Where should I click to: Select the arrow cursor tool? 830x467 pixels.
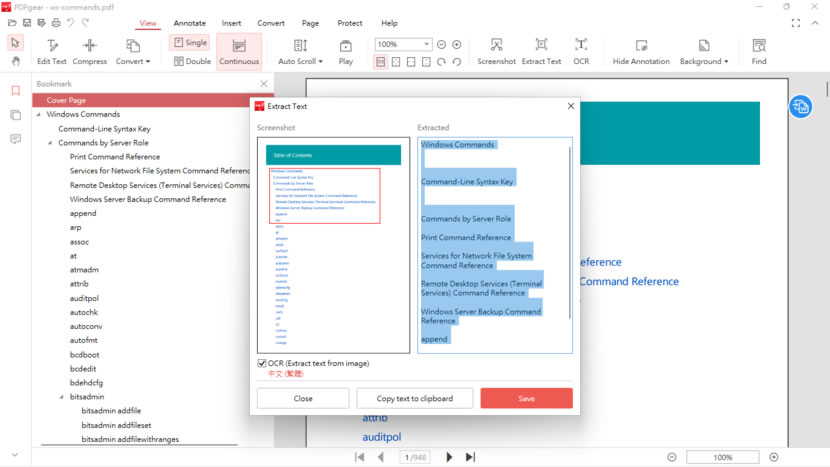pyautogui.click(x=15, y=42)
